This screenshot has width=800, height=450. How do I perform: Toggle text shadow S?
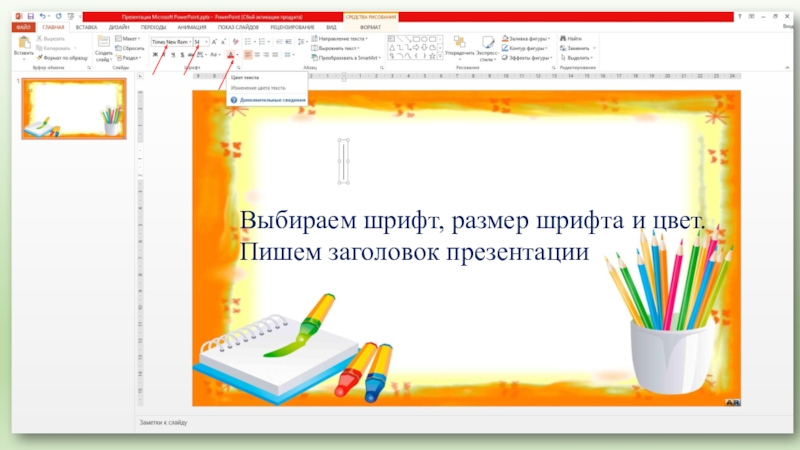182,55
